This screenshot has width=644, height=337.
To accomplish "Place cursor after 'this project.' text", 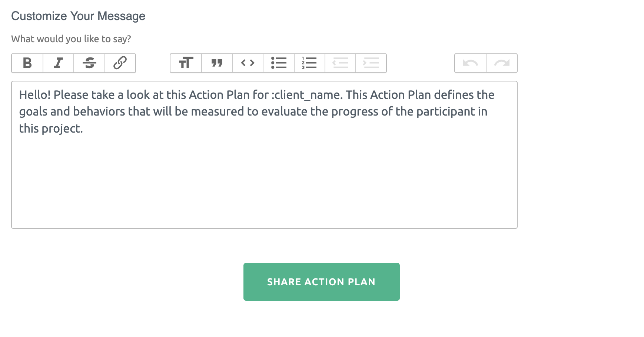I will [x=84, y=129].
